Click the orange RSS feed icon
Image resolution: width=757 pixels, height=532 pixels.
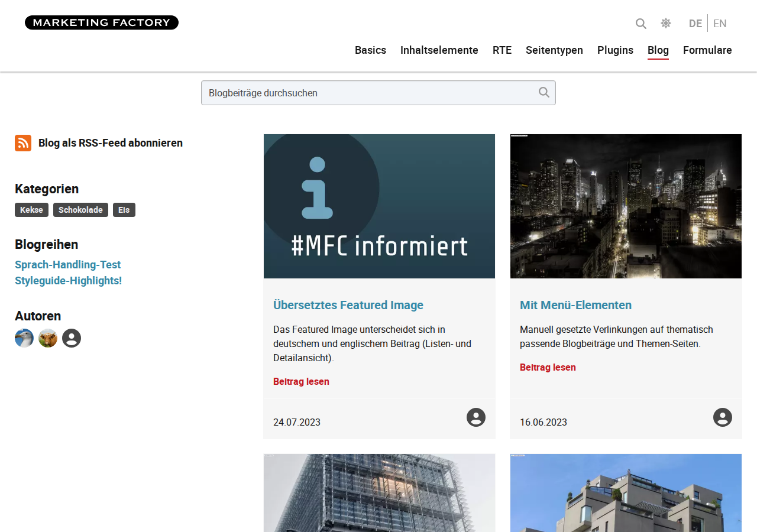[23, 143]
